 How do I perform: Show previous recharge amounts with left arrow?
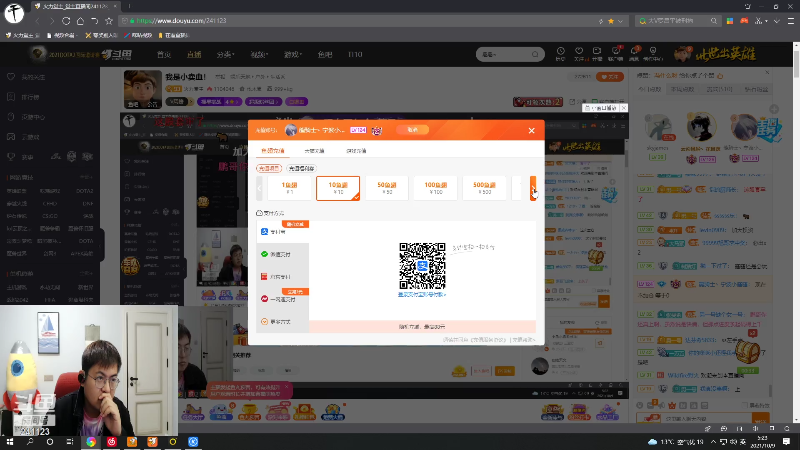[x=259, y=188]
